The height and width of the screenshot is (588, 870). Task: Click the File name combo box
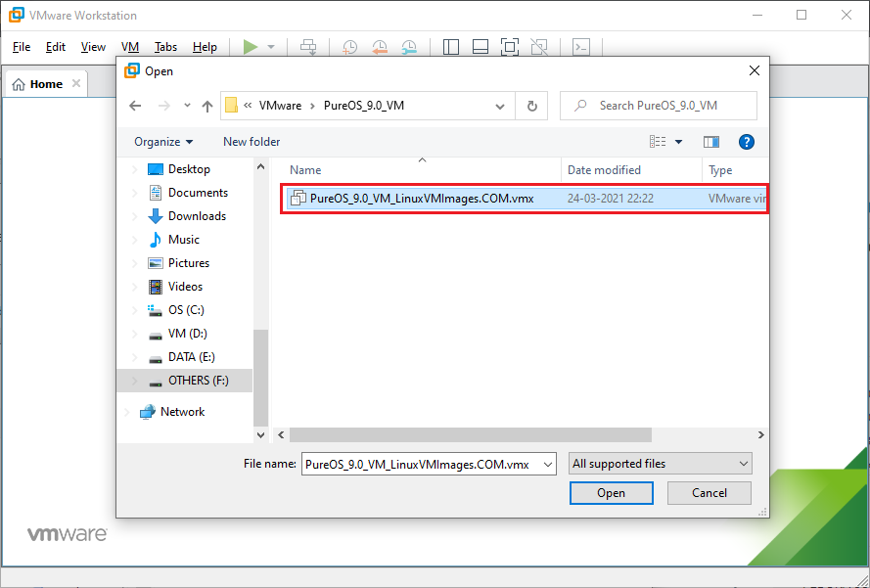coord(429,465)
